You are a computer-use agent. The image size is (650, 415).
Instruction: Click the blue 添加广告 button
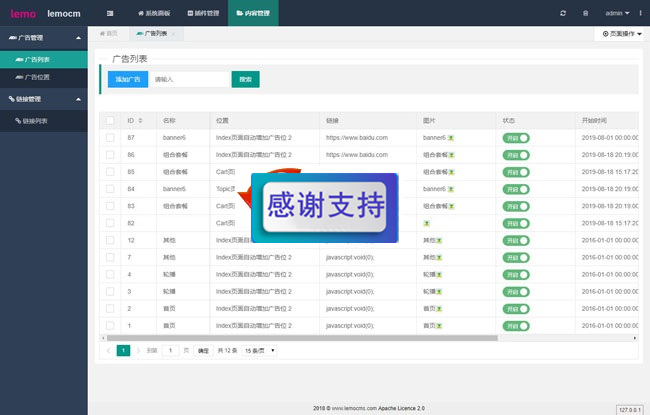[128, 79]
